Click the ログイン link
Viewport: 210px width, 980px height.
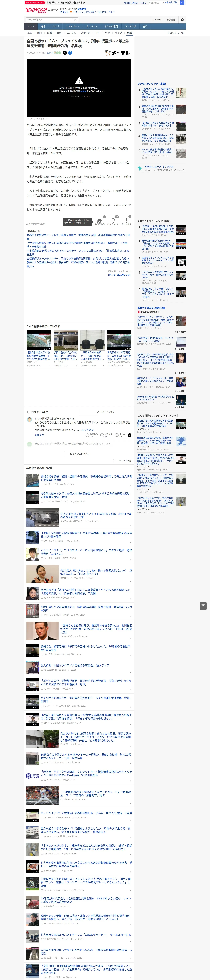[x=64, y=12]
